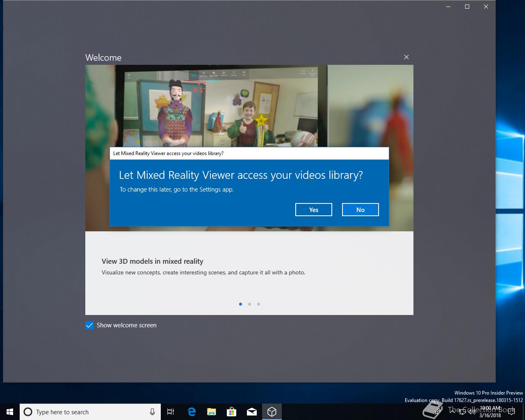This screenshot has height=420, width=525.
Task: Go to the third welcome page dot
Action: click(x=258, y=304)
